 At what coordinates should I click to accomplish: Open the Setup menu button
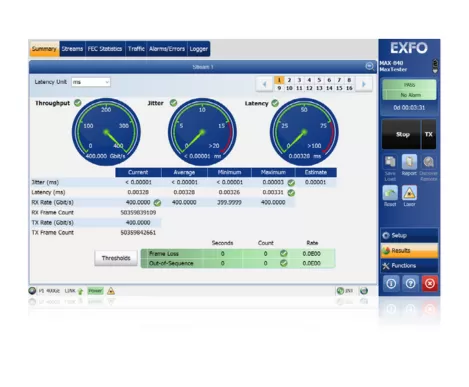point(409,235)
